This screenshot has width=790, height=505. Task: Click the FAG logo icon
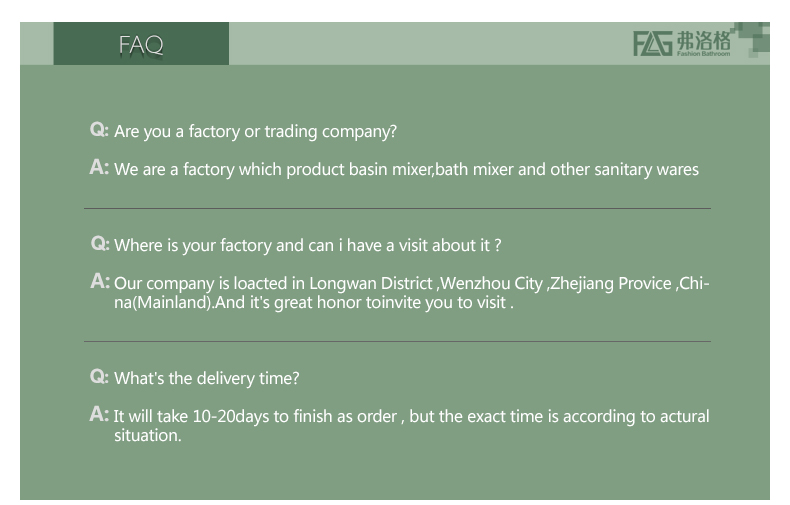pos(652,44)
